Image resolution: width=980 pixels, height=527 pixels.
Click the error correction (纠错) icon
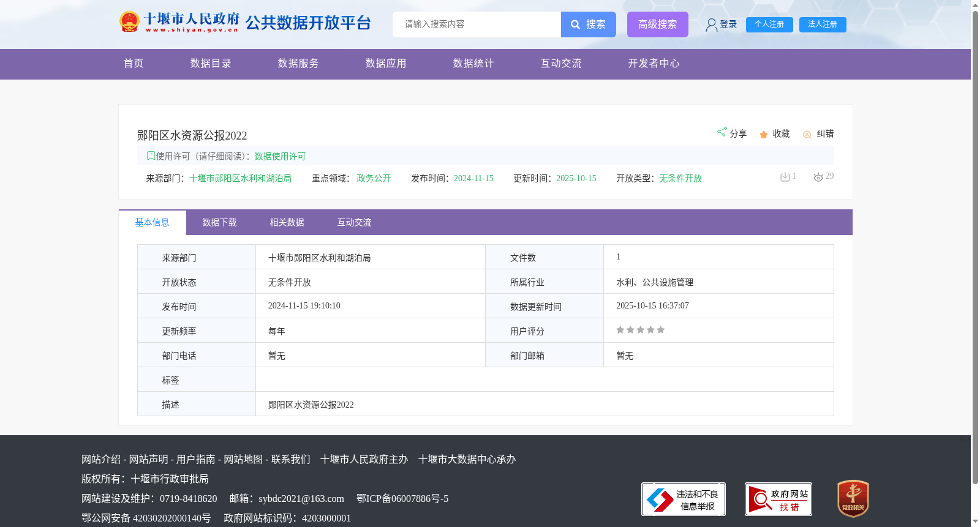[807, 135]
